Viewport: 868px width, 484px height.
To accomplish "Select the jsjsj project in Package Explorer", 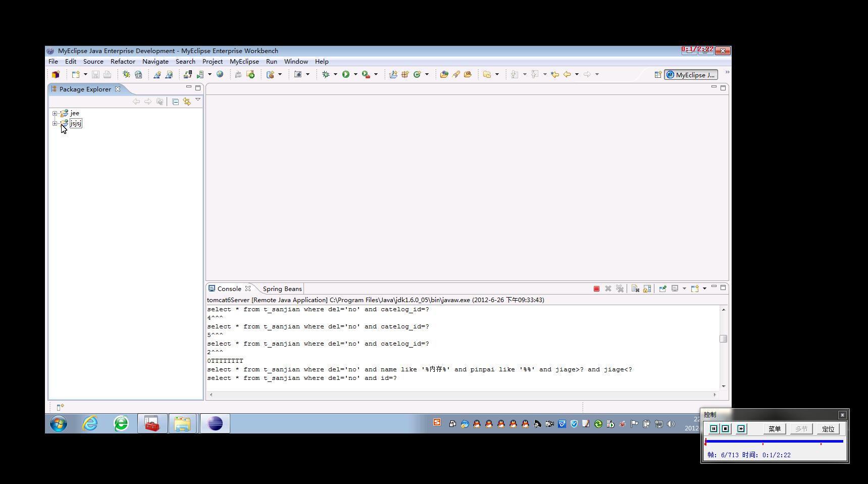I will click(76, 123).
